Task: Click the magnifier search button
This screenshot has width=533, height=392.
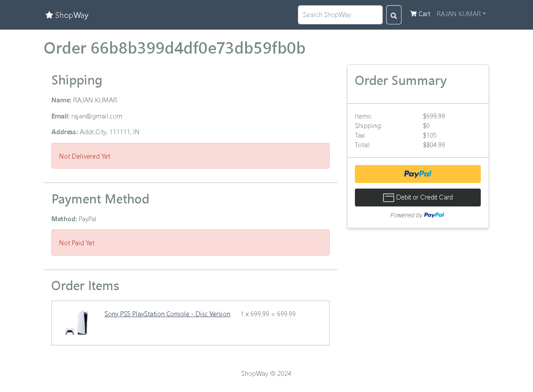Action: [394, 15]
